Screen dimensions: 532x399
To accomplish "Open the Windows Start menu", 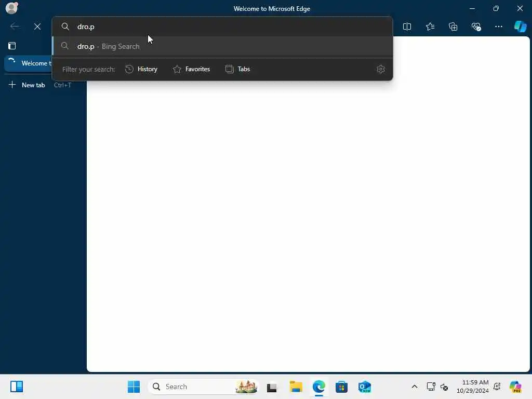I will pos(134,387).
